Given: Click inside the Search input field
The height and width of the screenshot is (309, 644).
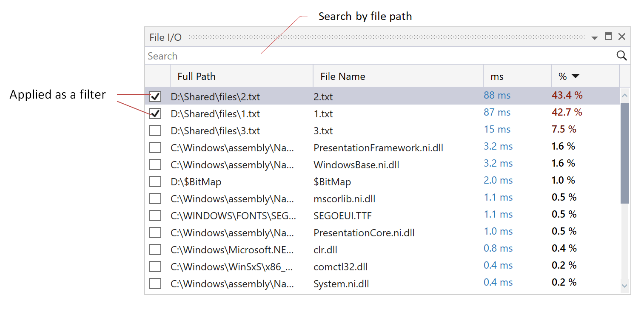Looking at the screenshot, I should coord(298,56).
